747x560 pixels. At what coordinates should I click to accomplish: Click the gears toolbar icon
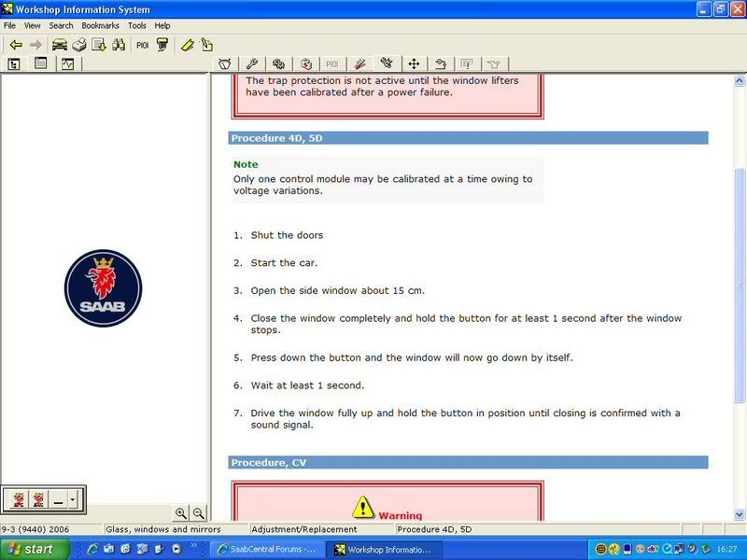click(279, 63)
